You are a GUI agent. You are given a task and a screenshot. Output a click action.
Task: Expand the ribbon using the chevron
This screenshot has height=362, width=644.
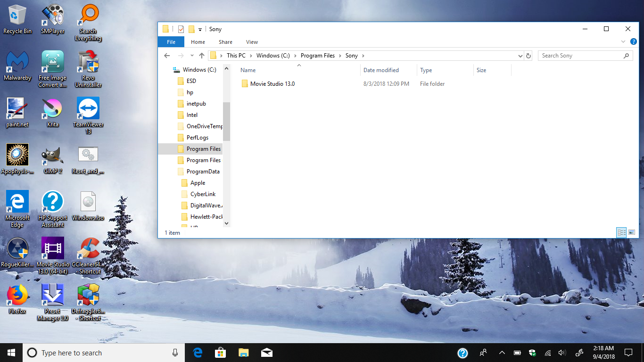[x=623, y=42]
